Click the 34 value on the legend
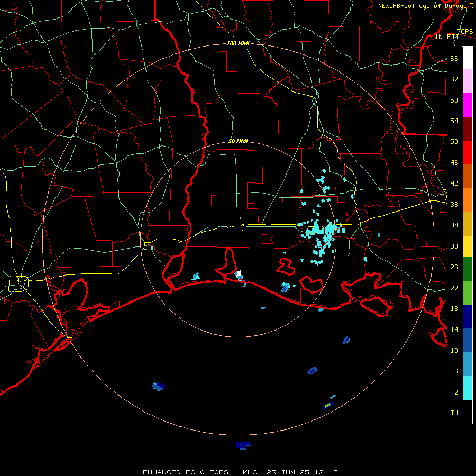476x476 pixels. 454,225
